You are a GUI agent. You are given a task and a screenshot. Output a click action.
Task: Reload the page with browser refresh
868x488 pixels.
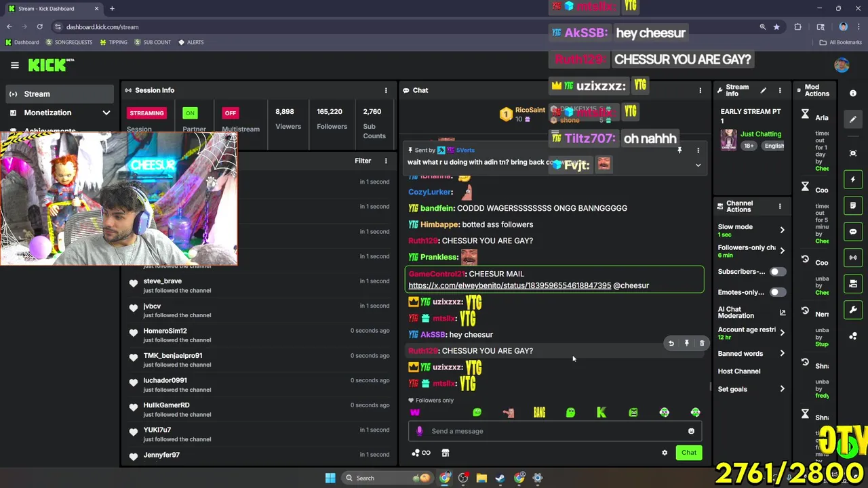coord(39,27)
